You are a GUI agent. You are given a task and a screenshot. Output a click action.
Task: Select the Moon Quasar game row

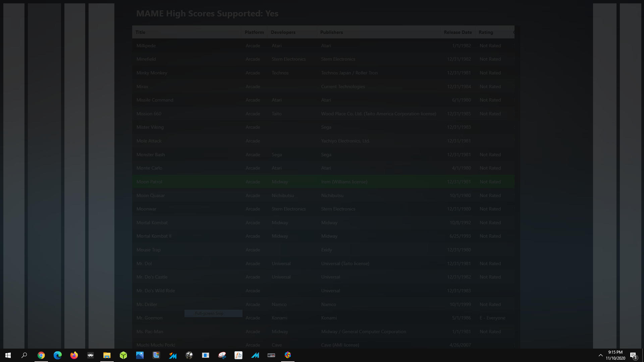click(323, 195)
